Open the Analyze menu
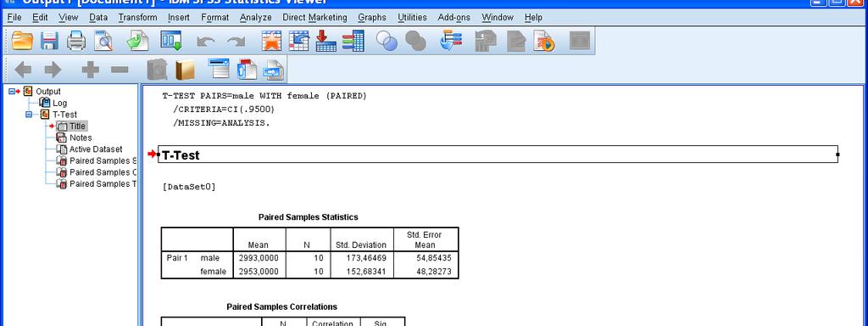The height and width of the screenshot is (326, 868). pos(256,17)
